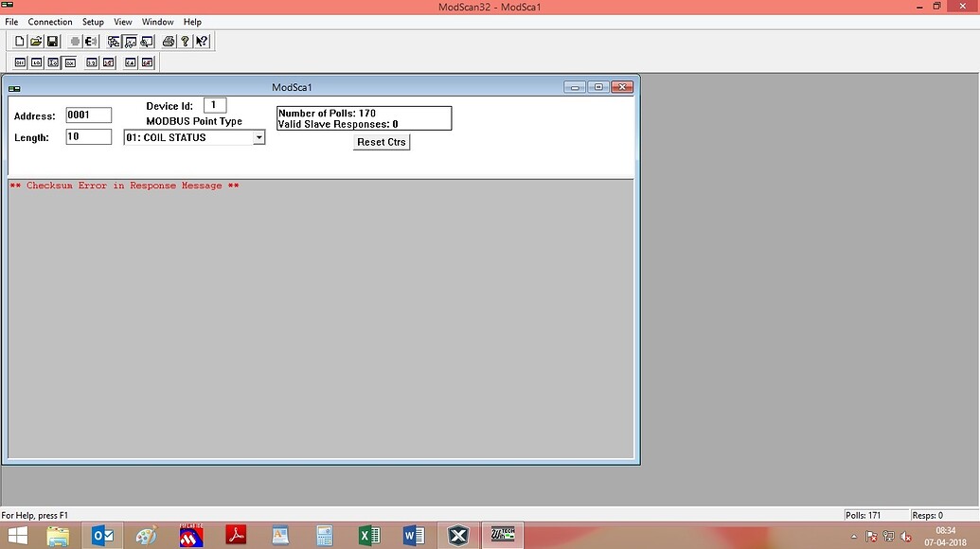
Task: Open the Connection menu
Action: tap(49, 21)
